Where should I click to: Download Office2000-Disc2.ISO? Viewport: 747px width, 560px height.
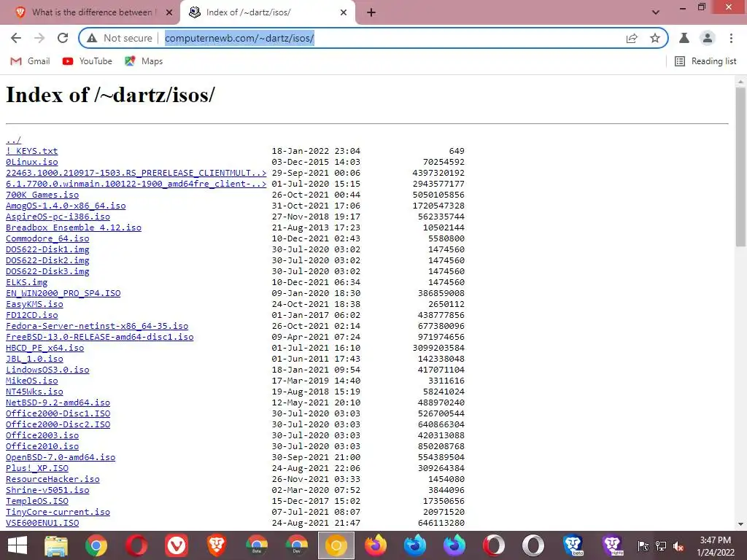58,425
